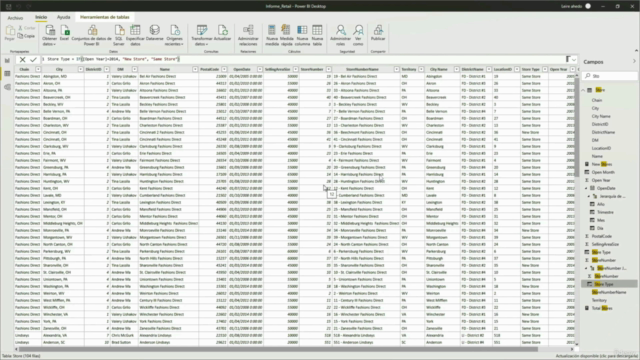
Task: Collapse the Store table in Campos
Action: (583, 90)
